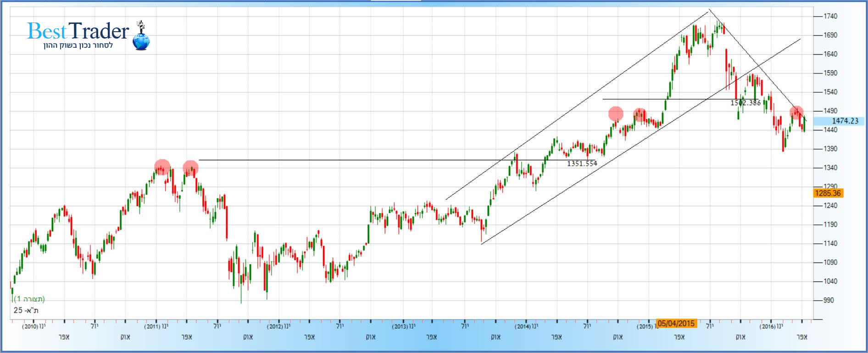Select the red circle at April 2011 peak

pos(190,168)
